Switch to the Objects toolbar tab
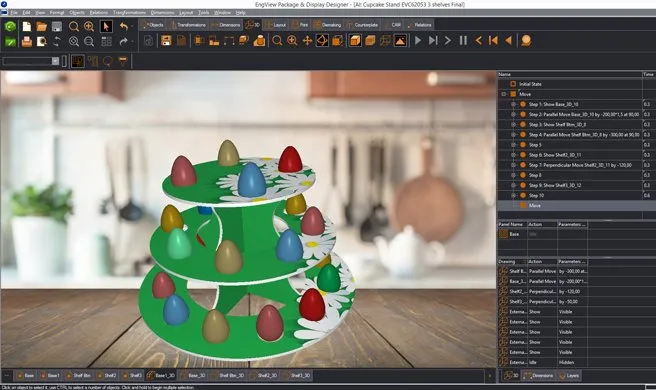656x390 pixels. pyautogui.click(x=153, y=25)
